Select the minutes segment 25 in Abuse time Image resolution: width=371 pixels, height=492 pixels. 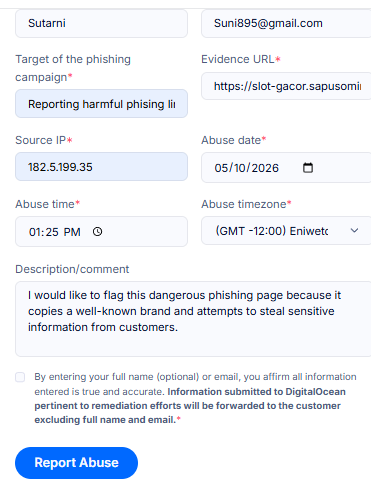(52, 232)
